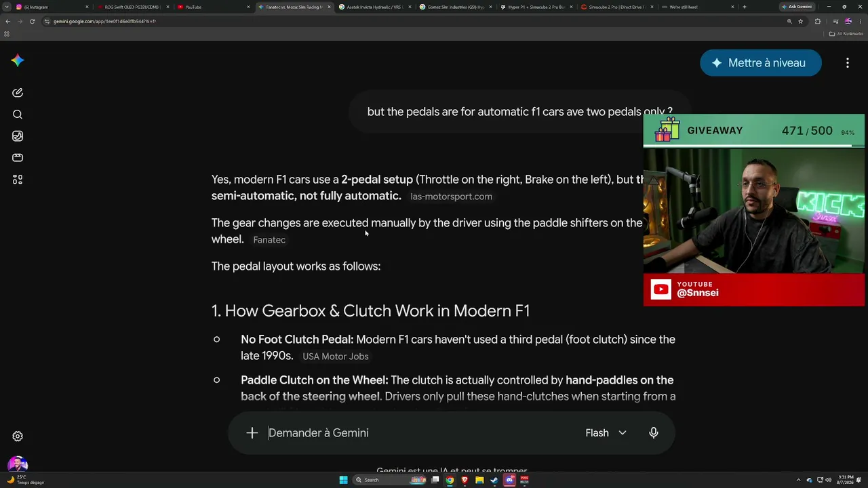Open the three-dot options menu

coord(848,63)
